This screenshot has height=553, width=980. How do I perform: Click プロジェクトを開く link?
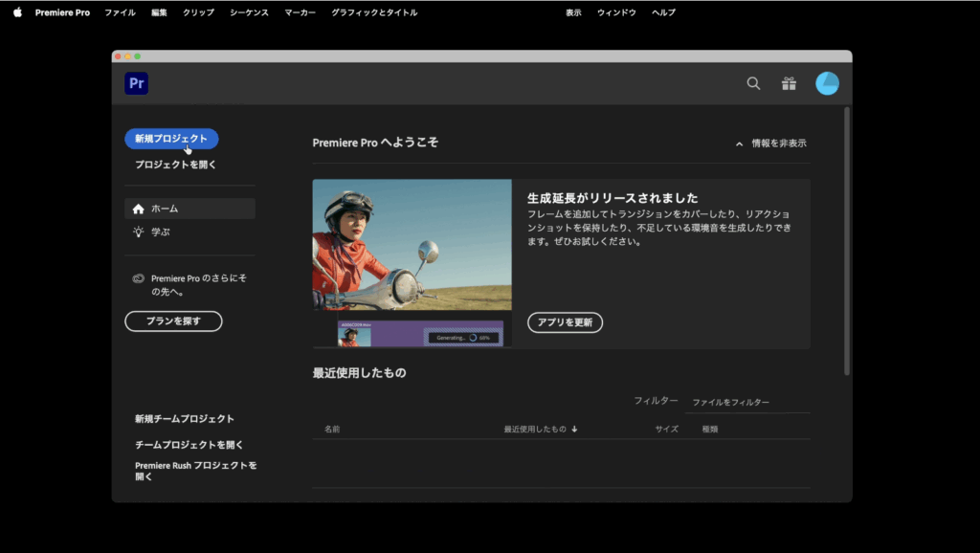[175, 165]
